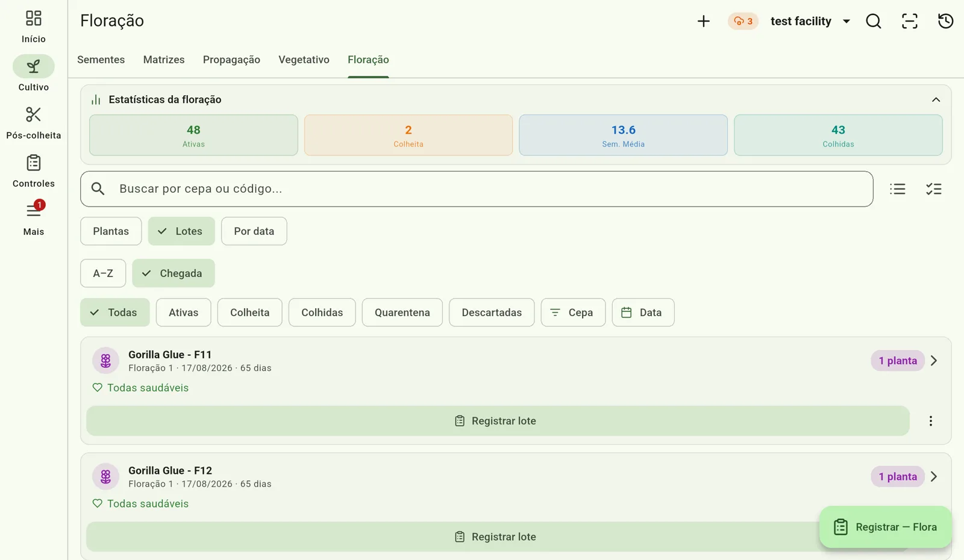The image size is (964, 560).
Task: Open the Mais menu with badge
Action: coord(34,210)
